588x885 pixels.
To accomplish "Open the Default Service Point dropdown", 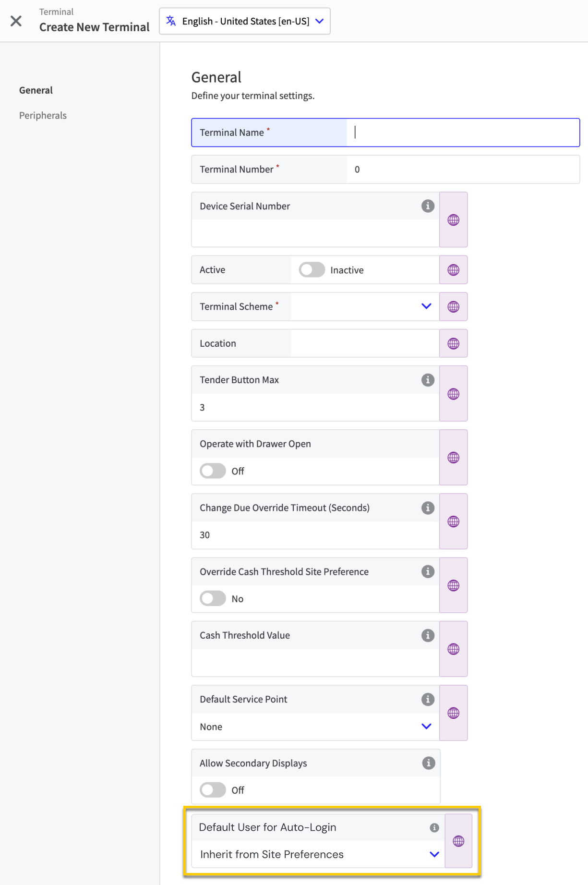I will [426, 726].
